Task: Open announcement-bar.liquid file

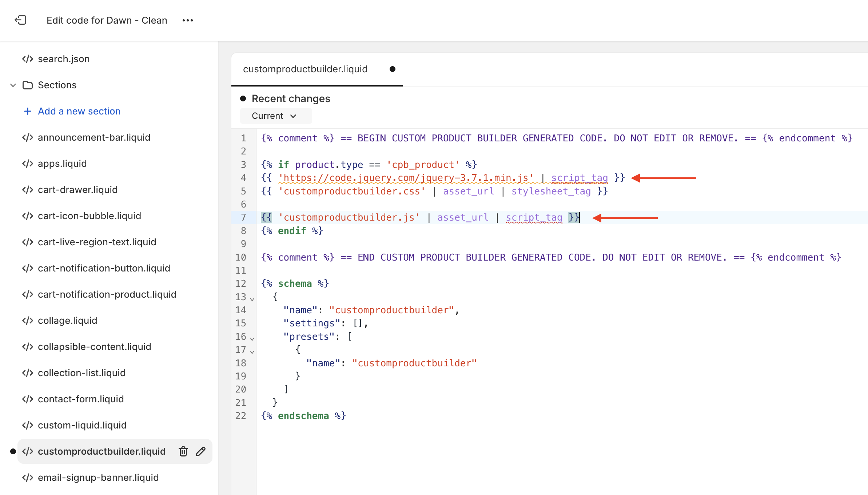Action: [x=94, y=137]
